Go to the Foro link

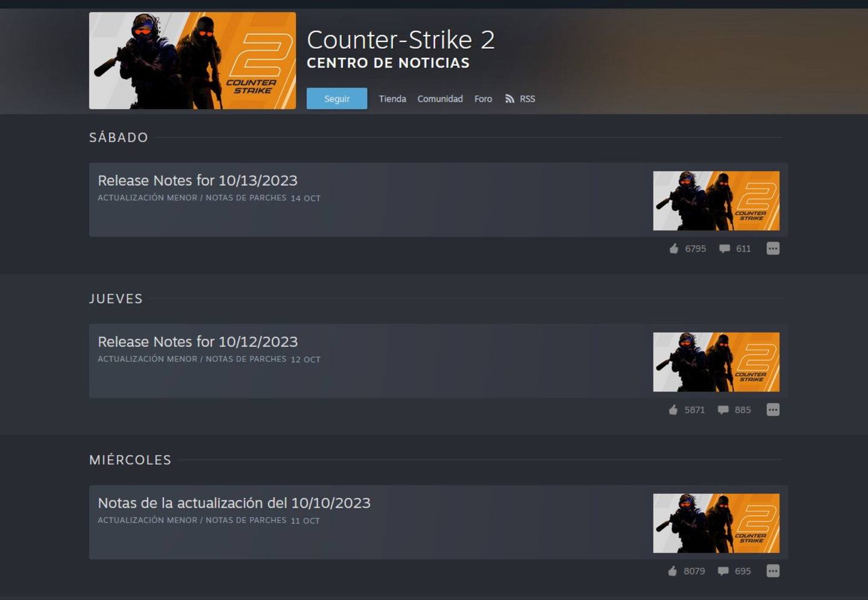[483, 99]
